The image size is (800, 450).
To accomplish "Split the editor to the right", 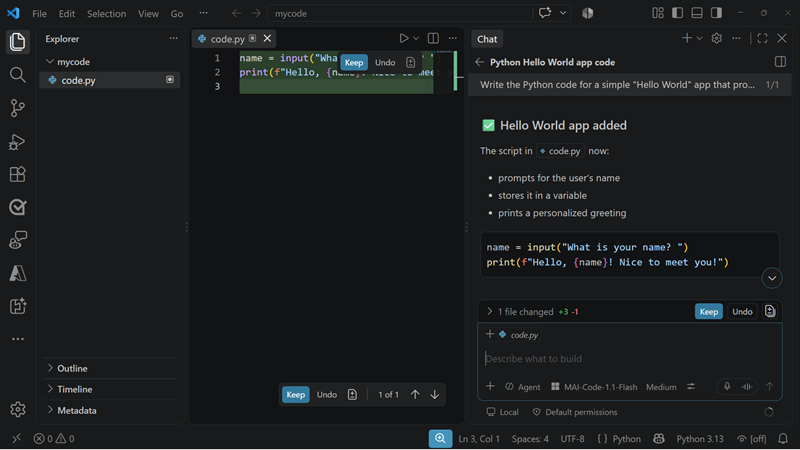I will pos(433,38).
